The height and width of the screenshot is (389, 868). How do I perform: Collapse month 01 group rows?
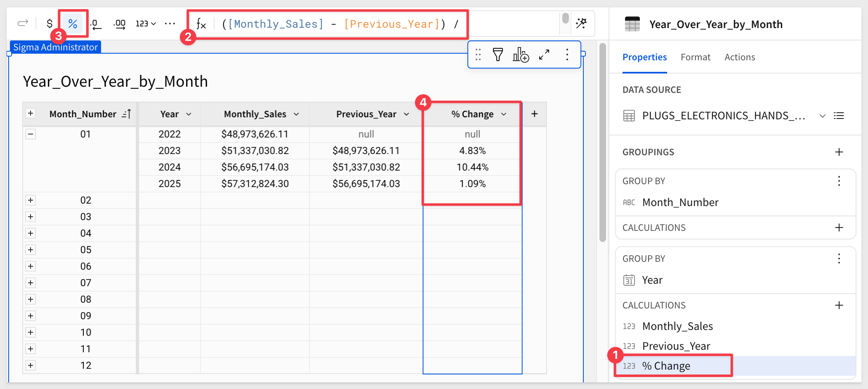(x=31, y=134)
